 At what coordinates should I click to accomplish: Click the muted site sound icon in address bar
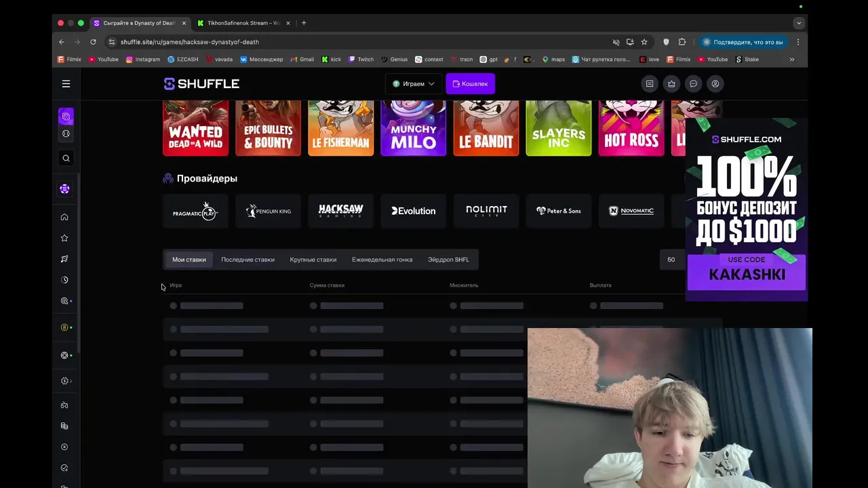pos(616,42)
